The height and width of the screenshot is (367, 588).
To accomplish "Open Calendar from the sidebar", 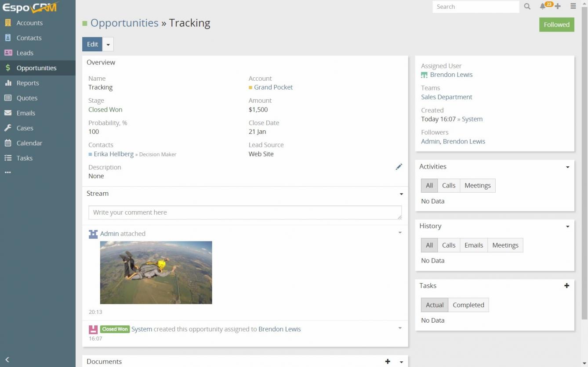I will point(29,143).
